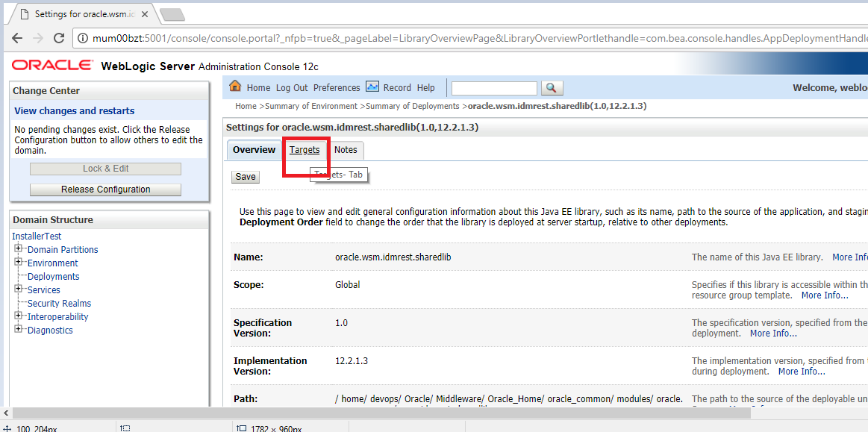Image resolution: width=868 pixels, height=432 pixels.
Task: Expand Domain Partitions tree node
Action: [x=18, y=249]
